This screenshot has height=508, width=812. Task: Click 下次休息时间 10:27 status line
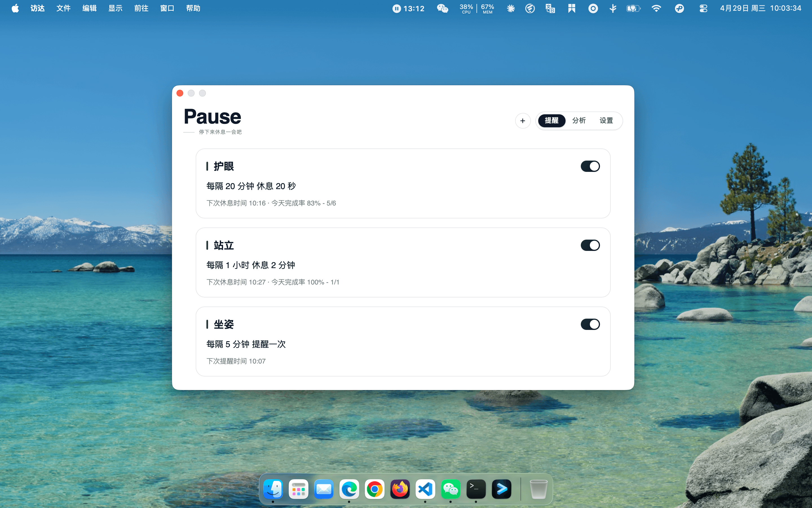coord(273,282)
